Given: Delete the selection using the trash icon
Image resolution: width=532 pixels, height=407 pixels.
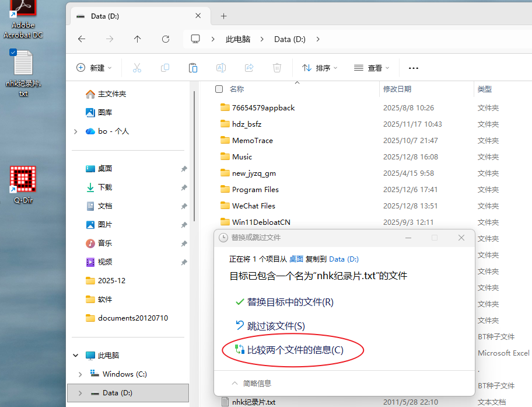Looking at the screenshot, I should [x=276, y=68].
